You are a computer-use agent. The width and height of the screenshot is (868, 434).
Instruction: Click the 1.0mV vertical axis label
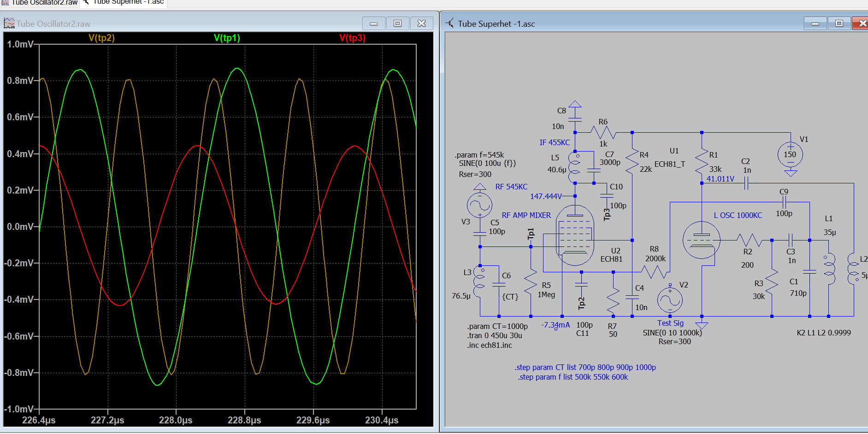coord(20,44)
